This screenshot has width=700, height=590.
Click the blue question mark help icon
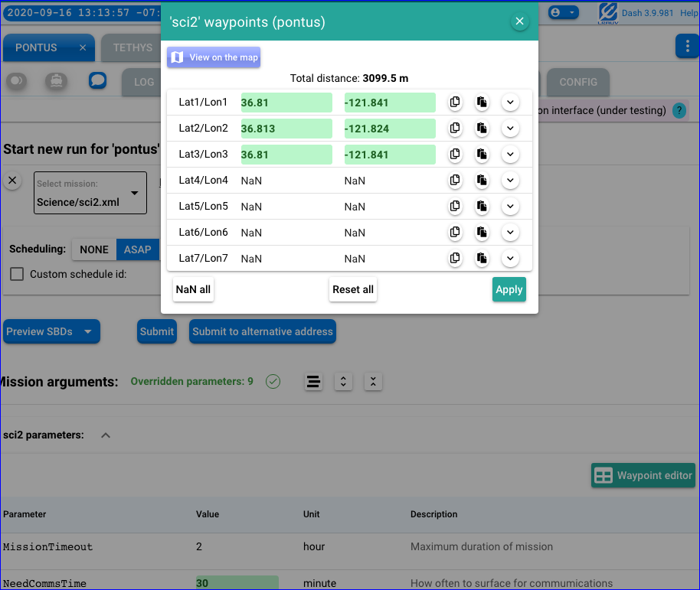click(x=679, y=111)
